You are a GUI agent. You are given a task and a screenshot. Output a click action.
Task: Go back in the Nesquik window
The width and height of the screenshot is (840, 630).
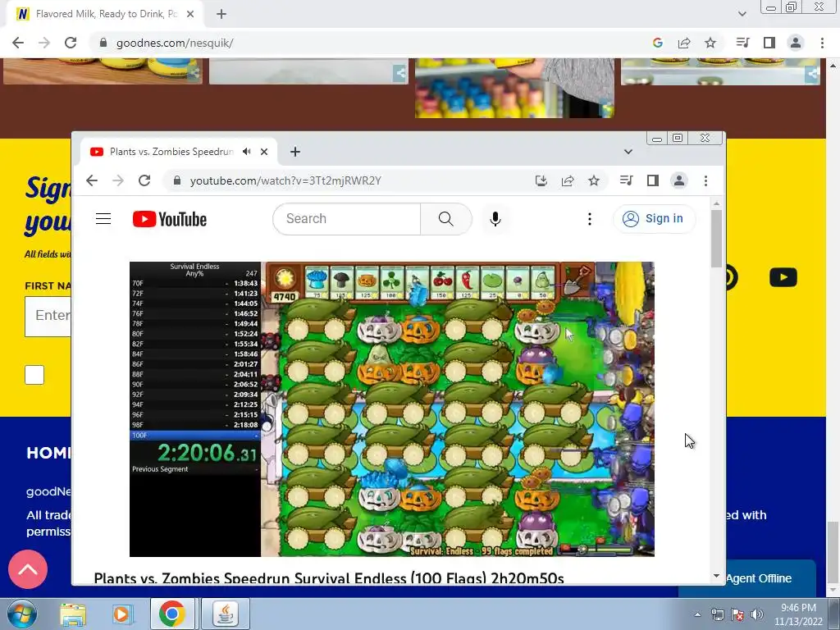pyautogui.click(x=18, y=43)
